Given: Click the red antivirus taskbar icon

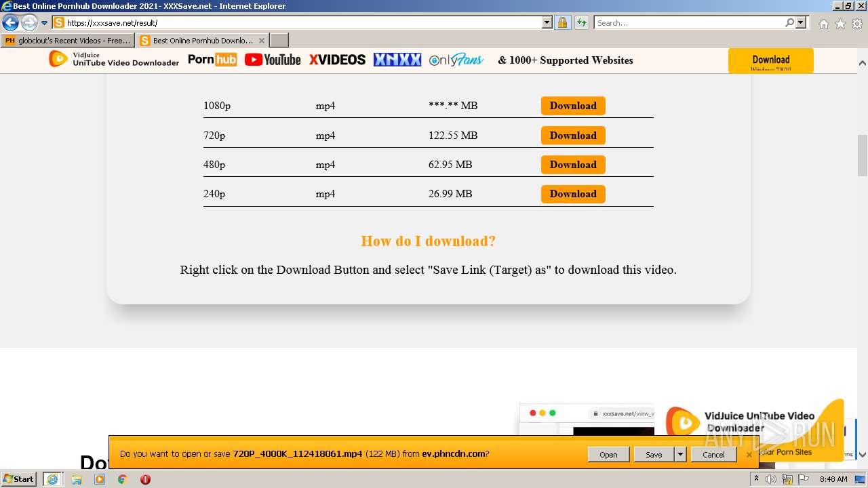Looking at the screenshot, I should pos(145,479).
